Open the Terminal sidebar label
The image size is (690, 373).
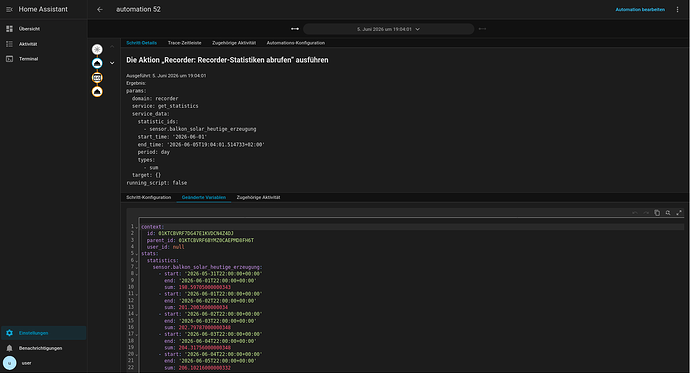pos(28,59)
